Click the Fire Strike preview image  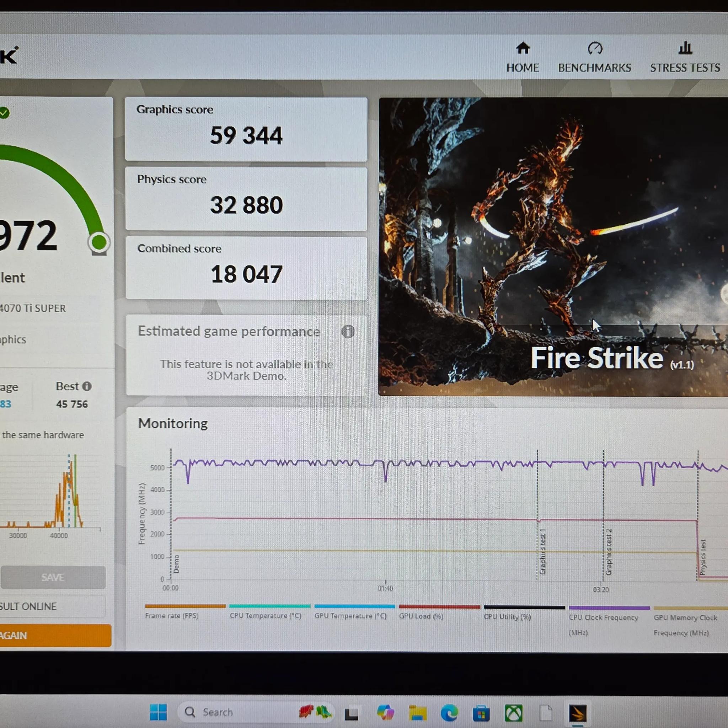coord(553,246)
